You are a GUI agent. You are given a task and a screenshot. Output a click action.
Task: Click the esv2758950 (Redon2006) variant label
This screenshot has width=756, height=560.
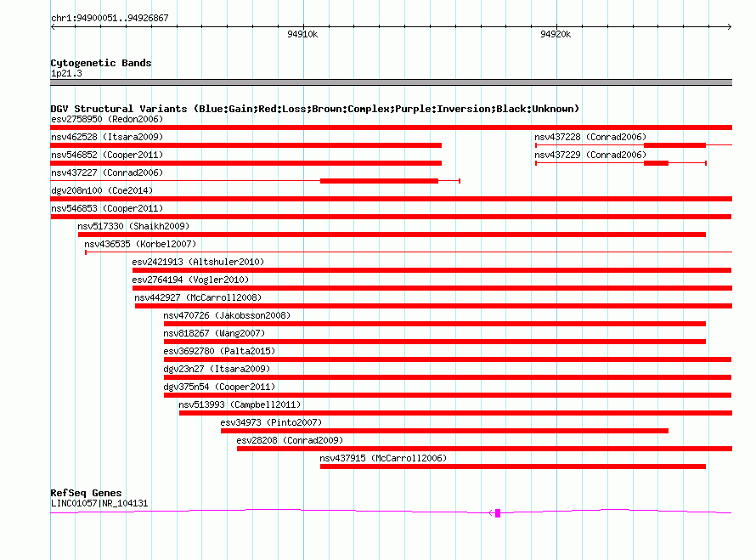click(107, 119)
